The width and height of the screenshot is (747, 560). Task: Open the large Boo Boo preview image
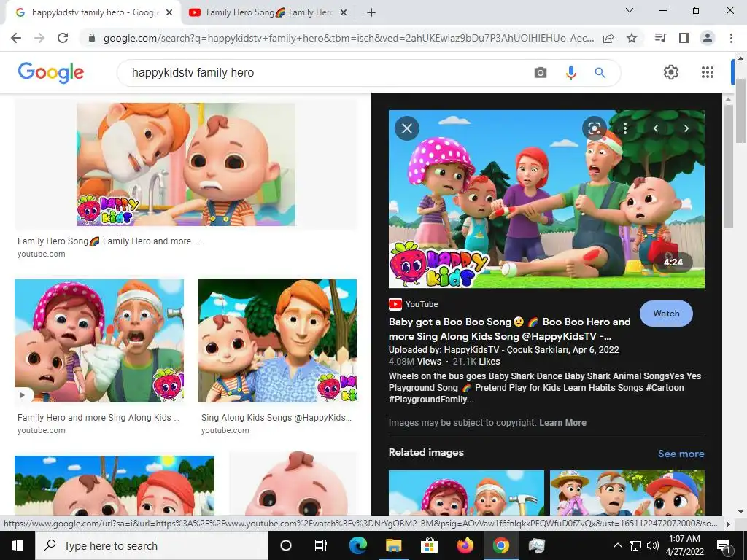click(x=546, y=199)
